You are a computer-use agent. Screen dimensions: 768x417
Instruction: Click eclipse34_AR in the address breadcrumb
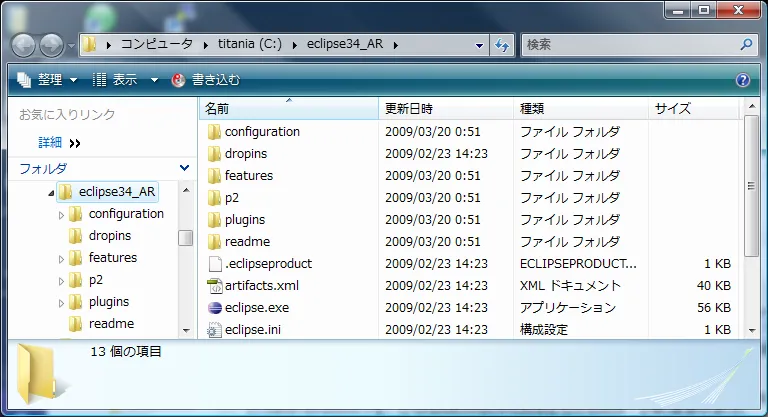coord(345,44)
